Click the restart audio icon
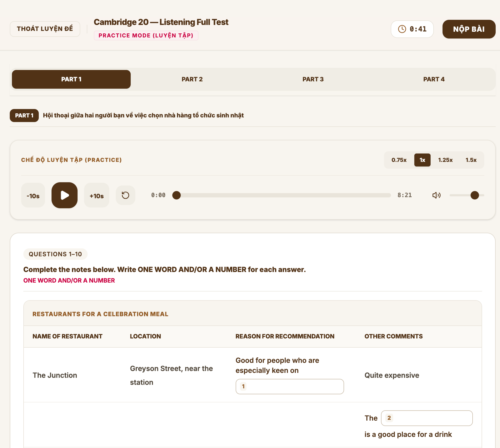This screenshot has height=448, width=500. click(x=126, y=195)
